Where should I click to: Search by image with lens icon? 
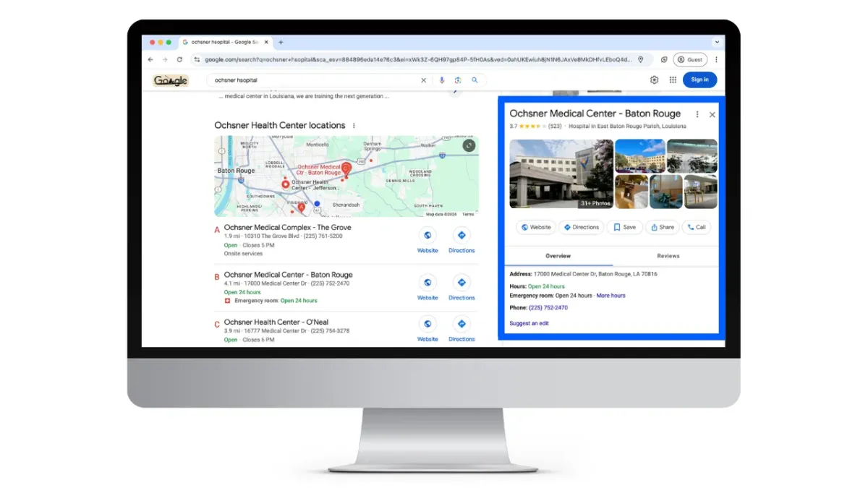click(x=458, y=80)
